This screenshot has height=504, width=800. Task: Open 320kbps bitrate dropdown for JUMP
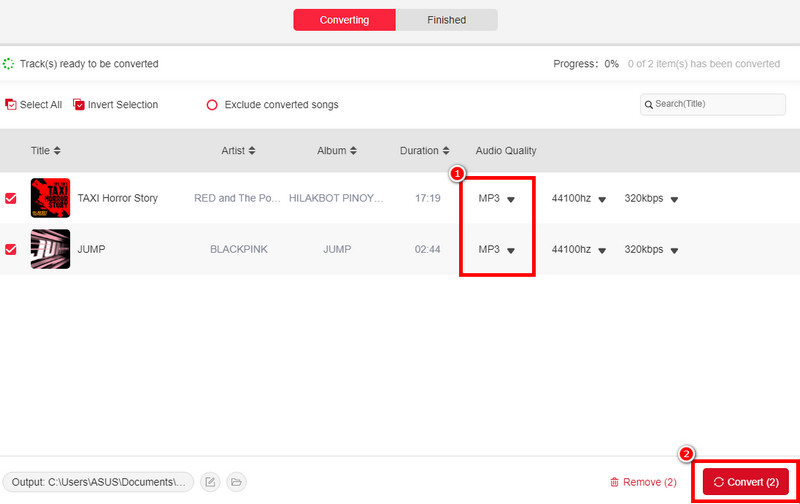[651, 249]
